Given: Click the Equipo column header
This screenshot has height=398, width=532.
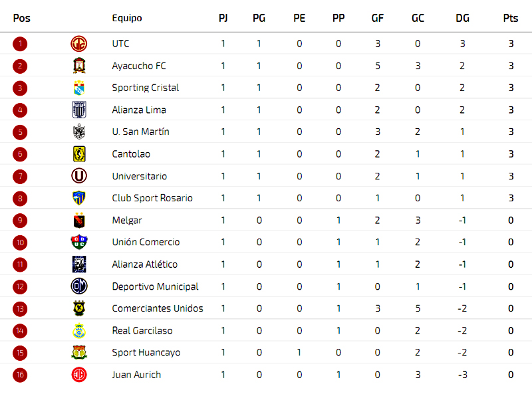Looking at the screenshot, I should [x=127, y=18].
